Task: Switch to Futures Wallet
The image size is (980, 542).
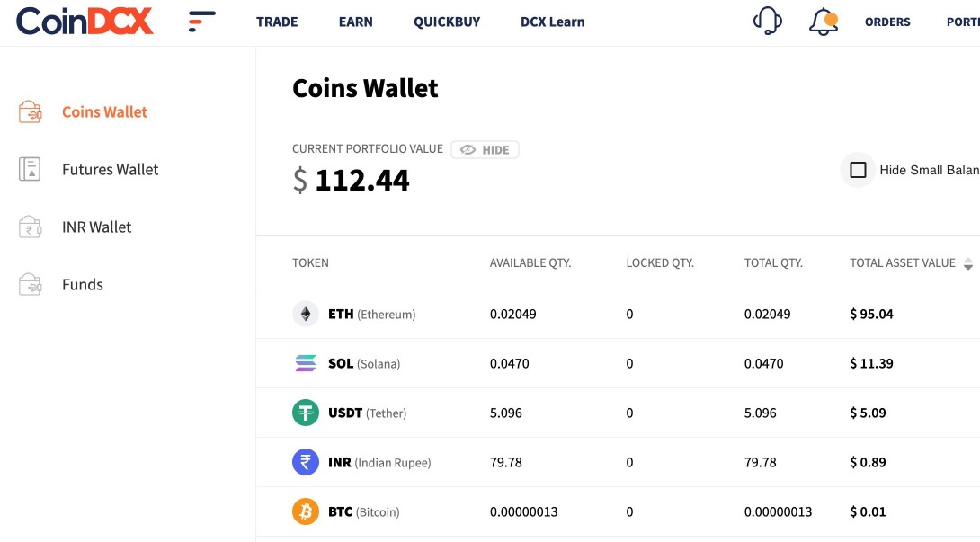Action: coord(110,169)
